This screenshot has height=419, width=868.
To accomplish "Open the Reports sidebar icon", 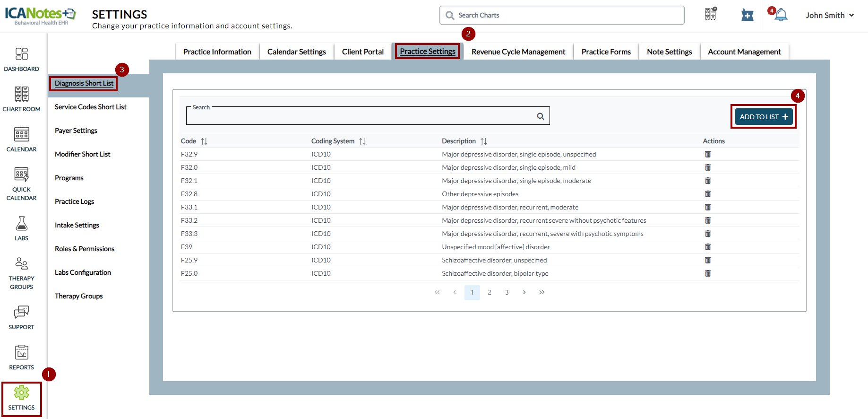I will point(21,357).
